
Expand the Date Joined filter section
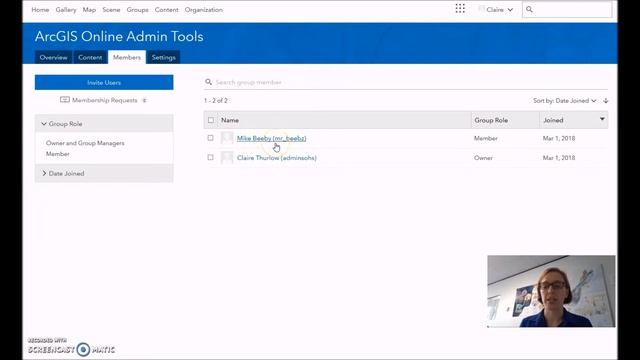104,173
